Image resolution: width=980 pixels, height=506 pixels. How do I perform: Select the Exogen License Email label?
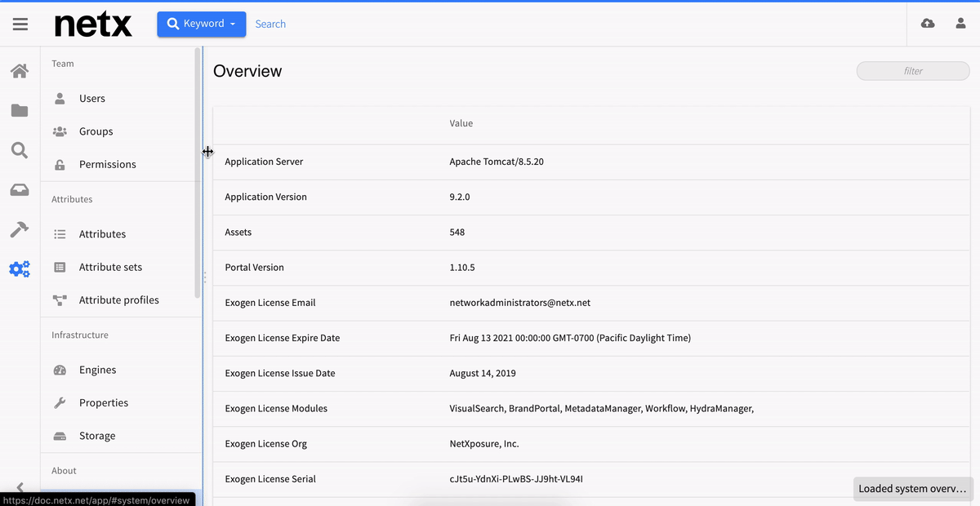270,303
